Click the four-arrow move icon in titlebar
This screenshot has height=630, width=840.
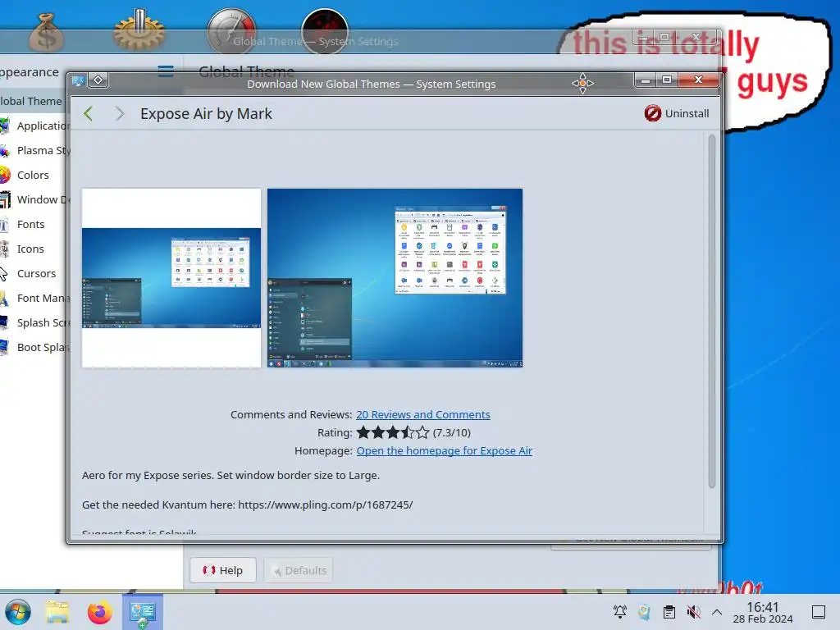coord(583,83)
